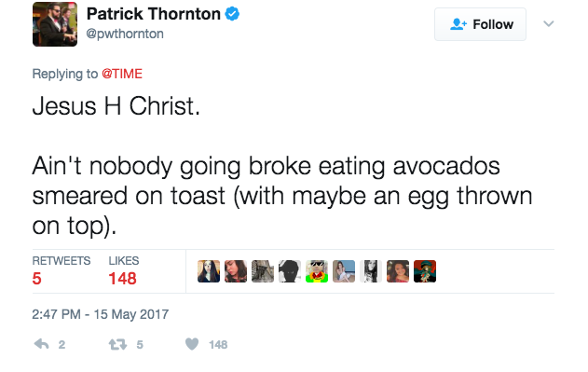Open Patrick Thornton's profile picture
Viewport: 588px width, 372px height.
pos(55,24)
